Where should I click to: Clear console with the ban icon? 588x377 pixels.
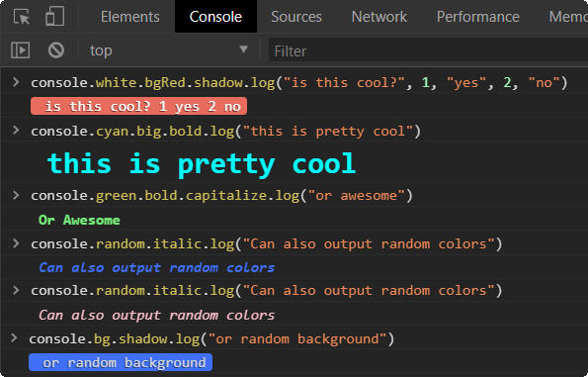56,49
